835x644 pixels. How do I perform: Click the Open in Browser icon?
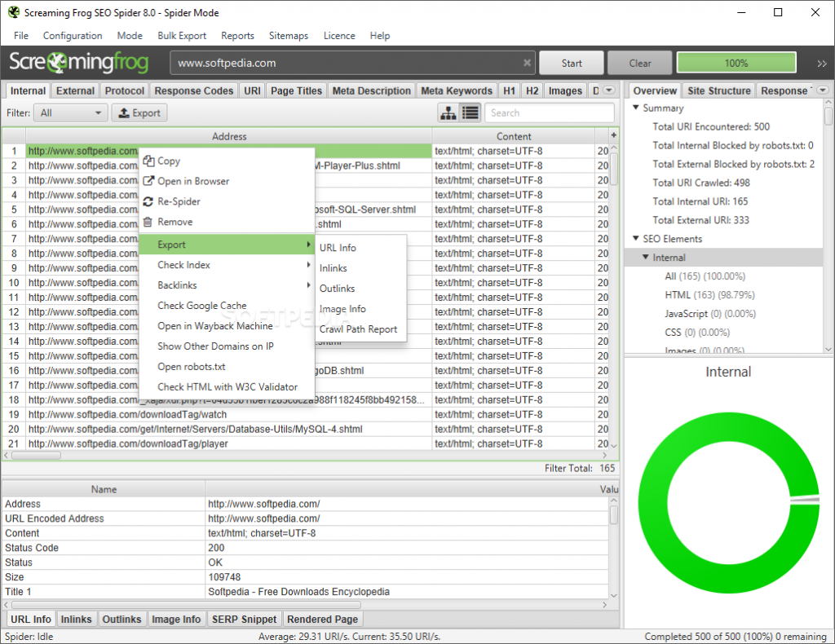click(148, 181)
